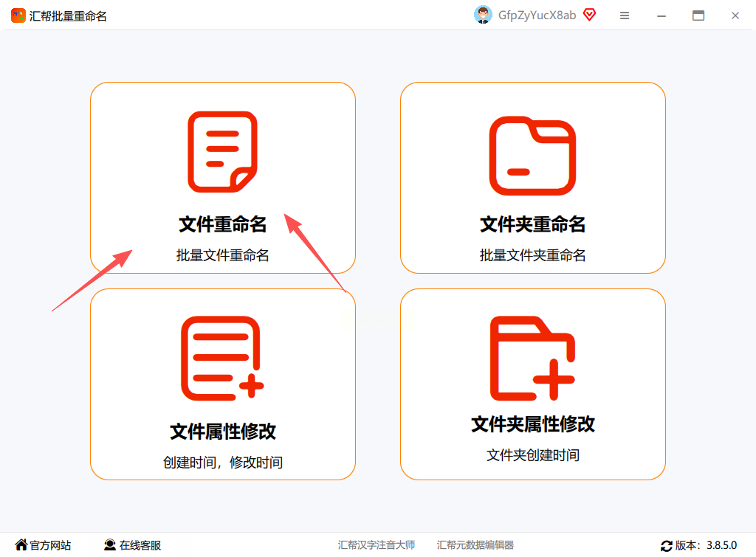Open the 文件属性修改 document-plus icon

222,358
